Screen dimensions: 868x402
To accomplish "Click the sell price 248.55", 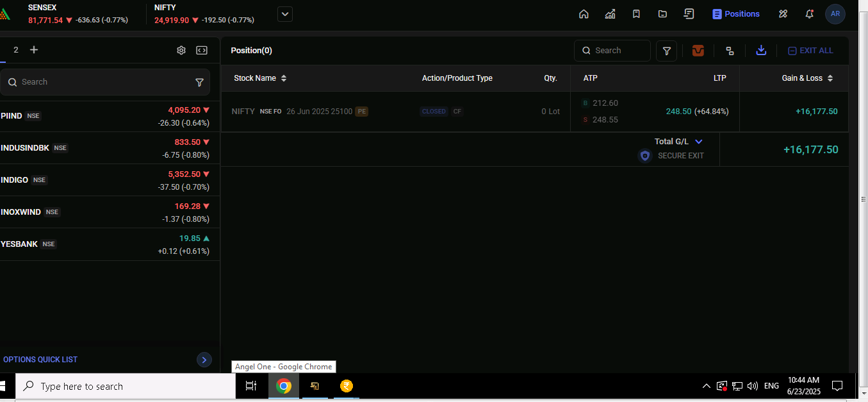I will [x=605, y=120].
